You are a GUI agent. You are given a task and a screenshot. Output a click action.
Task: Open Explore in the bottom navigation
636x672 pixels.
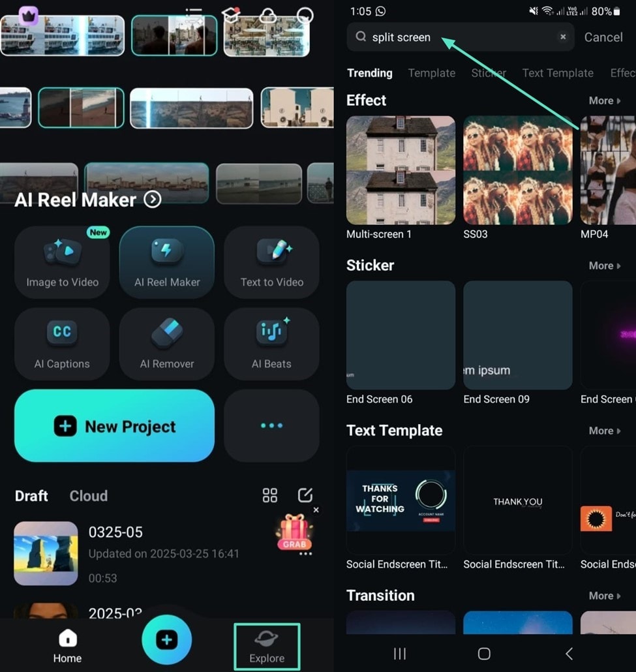click(x=267, y=647)
